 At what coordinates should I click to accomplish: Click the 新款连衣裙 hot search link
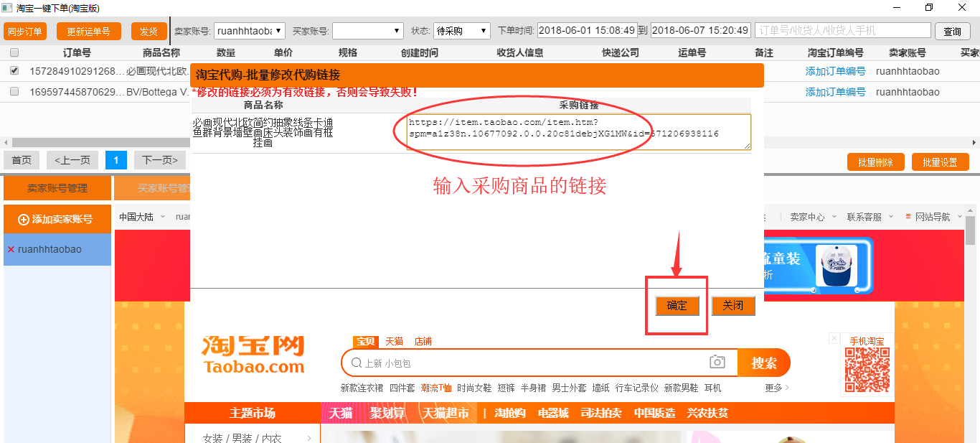click(362, 388)
